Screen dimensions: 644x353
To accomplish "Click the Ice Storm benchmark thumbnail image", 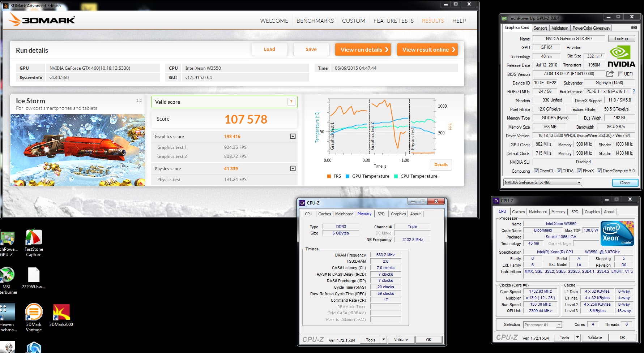I will 78,150.
